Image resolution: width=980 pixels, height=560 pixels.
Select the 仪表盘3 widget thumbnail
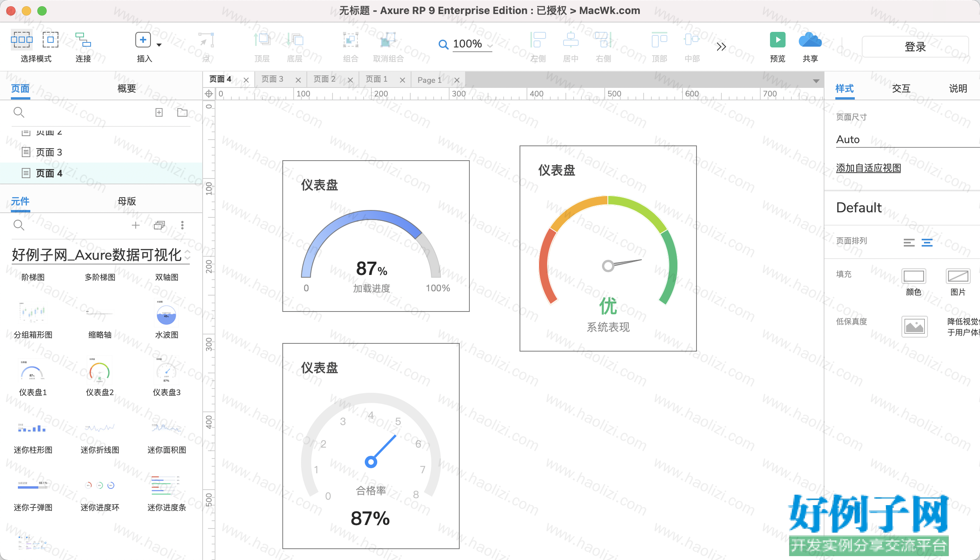click(166, 370)
